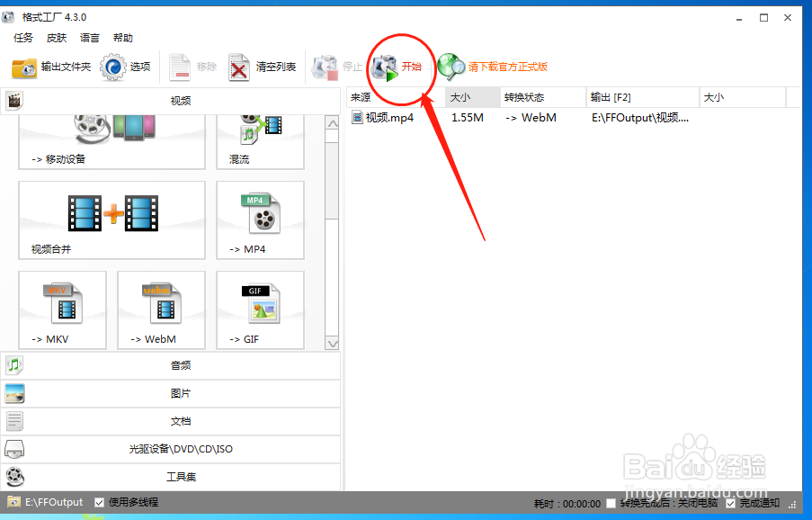Open the 帮助 menu

[122, 38]
